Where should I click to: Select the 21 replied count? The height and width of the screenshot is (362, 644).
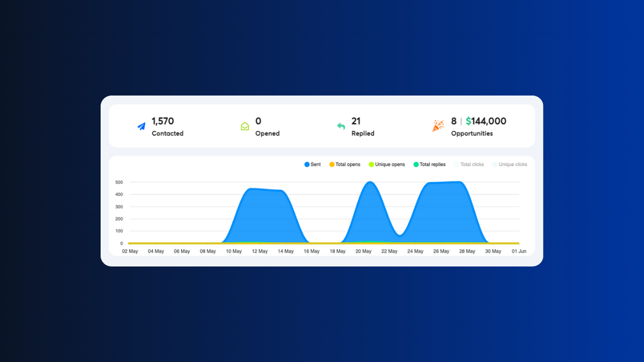coord(356,121)
